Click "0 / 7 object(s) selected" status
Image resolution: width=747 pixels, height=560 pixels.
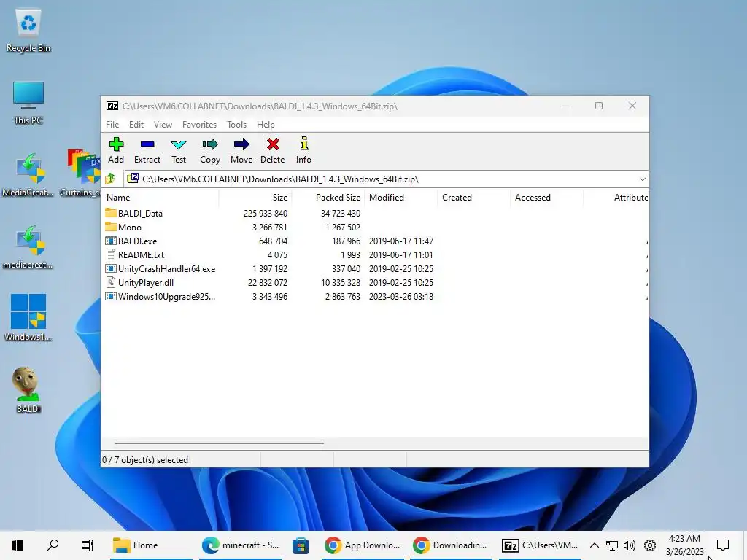pos(145,460)
